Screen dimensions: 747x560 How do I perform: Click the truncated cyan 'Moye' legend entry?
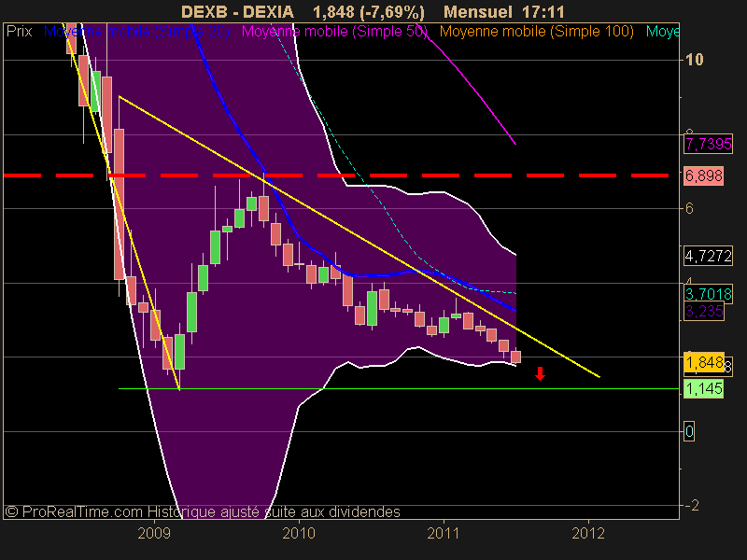[x=662, y=32]
